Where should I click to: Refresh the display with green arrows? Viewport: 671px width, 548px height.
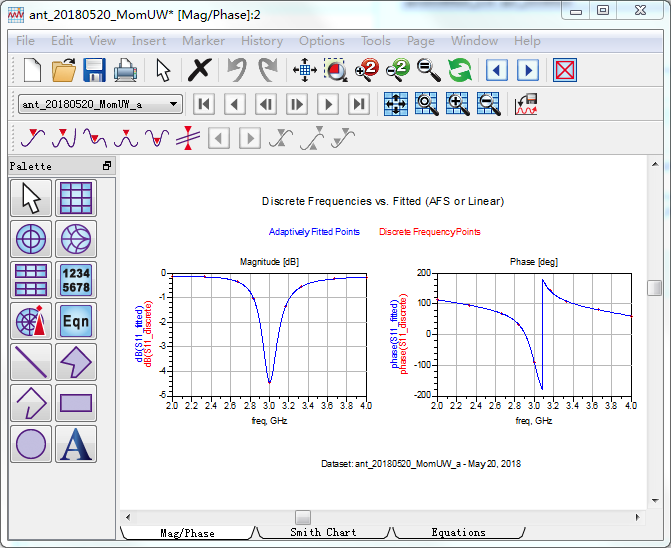coord(460,70)
